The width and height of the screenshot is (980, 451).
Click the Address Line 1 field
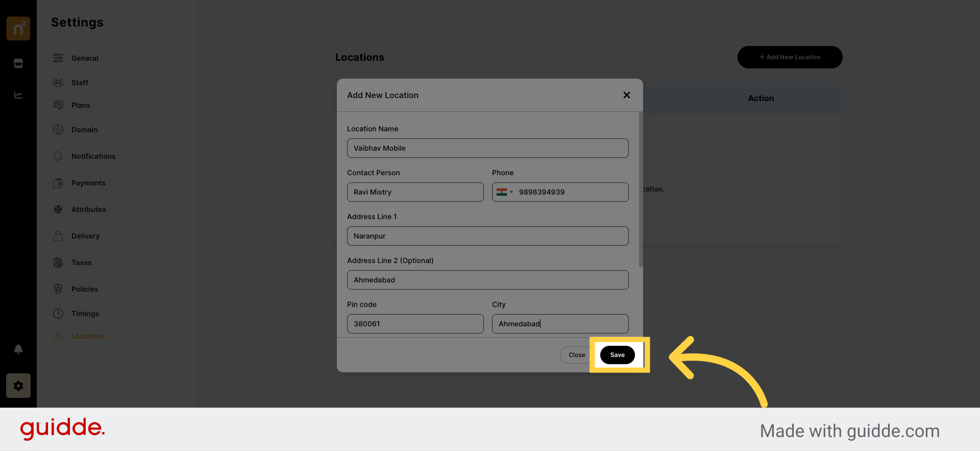pos(488,236)
